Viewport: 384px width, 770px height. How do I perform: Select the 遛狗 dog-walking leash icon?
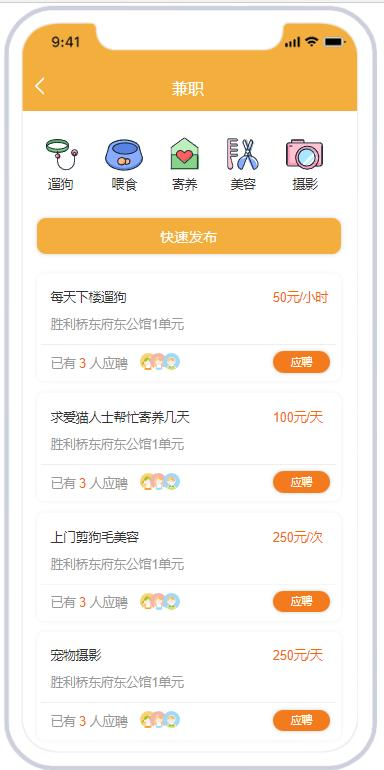tap(61, 155)
